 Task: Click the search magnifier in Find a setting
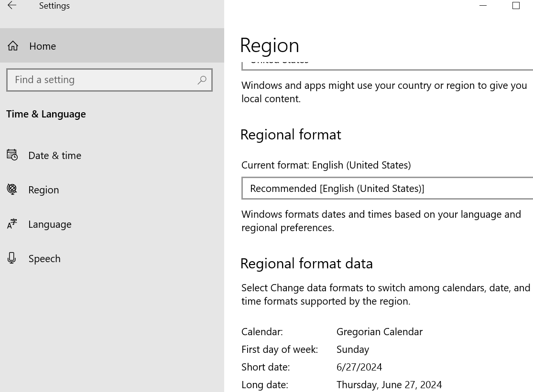[x=202, y=80]
